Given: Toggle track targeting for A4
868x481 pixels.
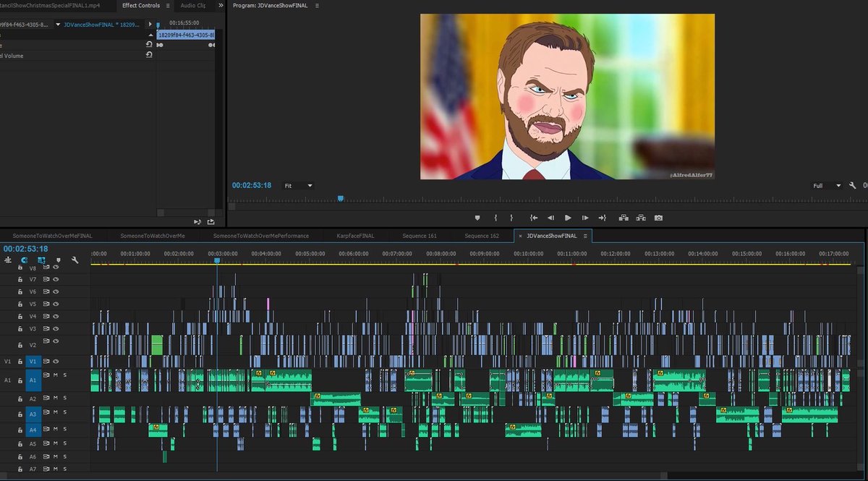Looking at the screenshot, I should (x=33, y=430).
